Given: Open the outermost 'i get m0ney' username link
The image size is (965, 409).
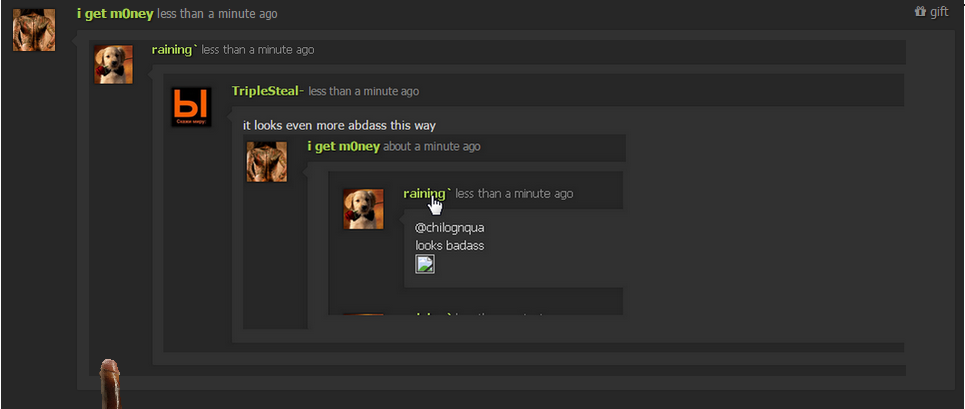Looking at the screenshot, I should 114,14.
